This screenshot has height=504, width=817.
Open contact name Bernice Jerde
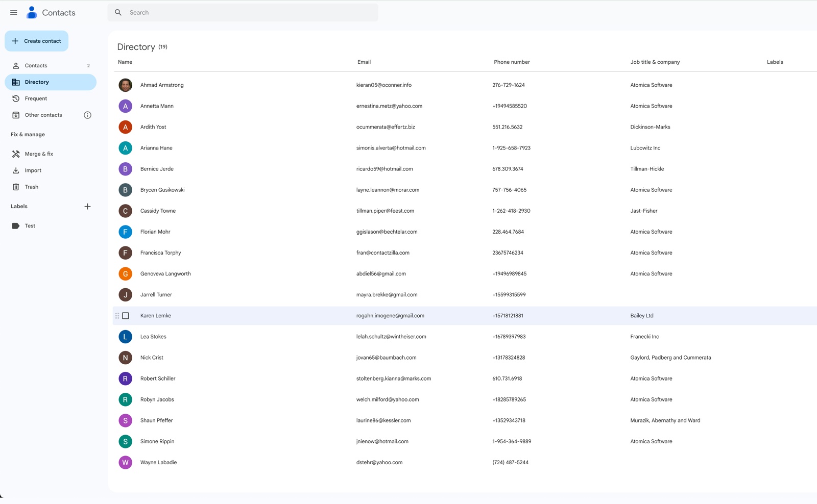(x=157, y=169)
